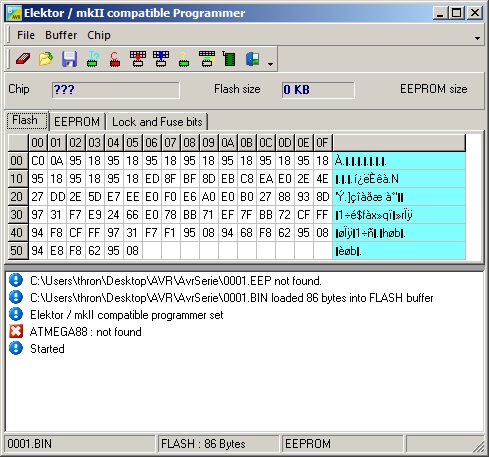This screenshot has height=457, width=489.
Task: Select row header 00 in hex grid
Action: click(18, 161)
